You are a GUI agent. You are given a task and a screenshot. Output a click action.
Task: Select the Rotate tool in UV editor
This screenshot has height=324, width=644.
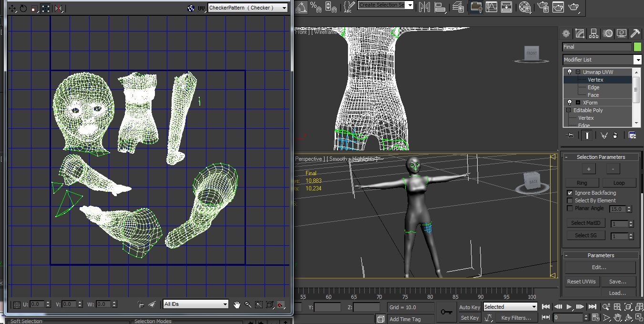[x=23, y=8]
